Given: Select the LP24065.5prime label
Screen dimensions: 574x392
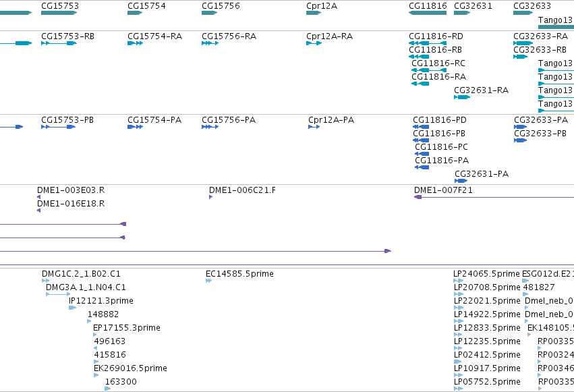Looking at the screenshot, I should (486, 274).
